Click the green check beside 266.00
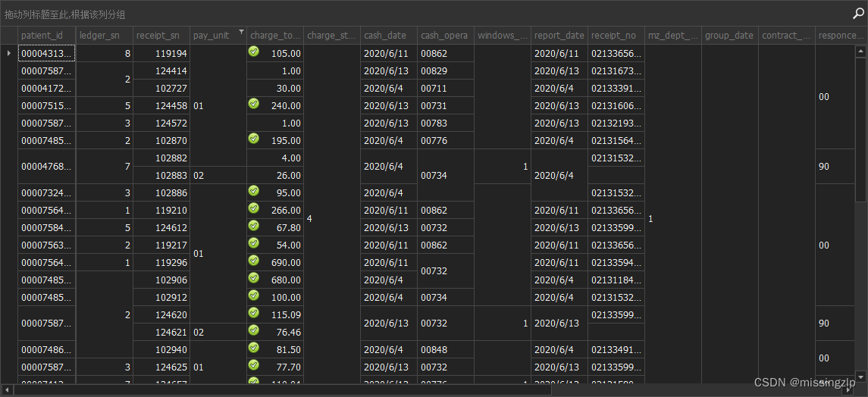Screen dimensions: 868x397 (x=253, y=208)
